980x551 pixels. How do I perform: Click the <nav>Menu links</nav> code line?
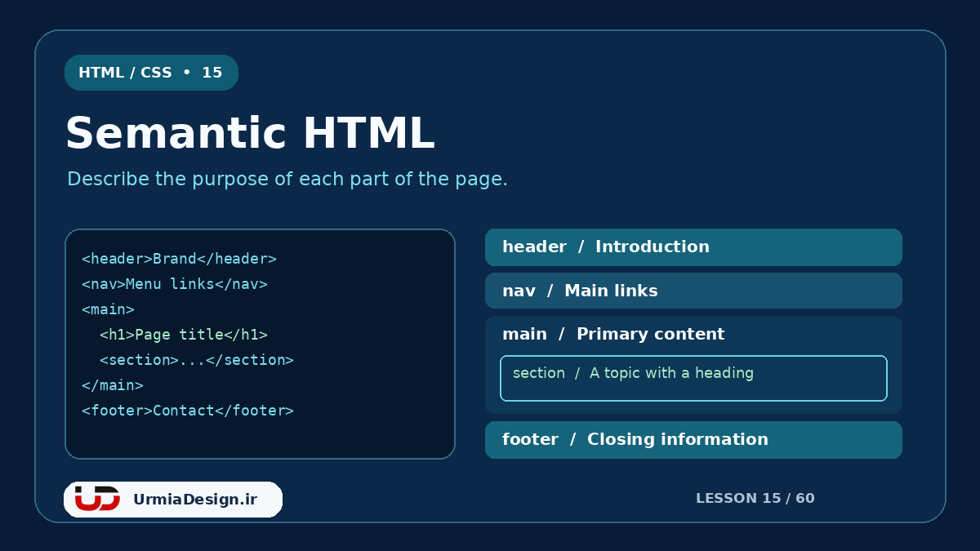coord(175,284)
